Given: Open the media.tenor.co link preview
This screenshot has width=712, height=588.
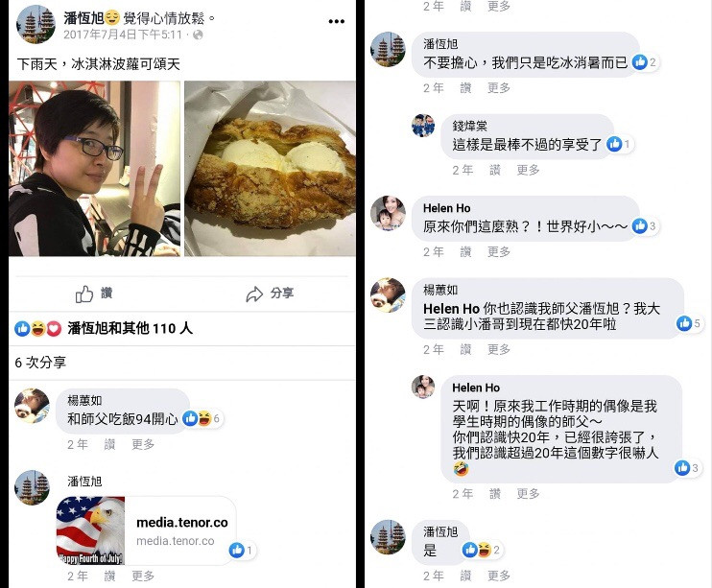Looking at the screenshot, I should coord(146,530).
